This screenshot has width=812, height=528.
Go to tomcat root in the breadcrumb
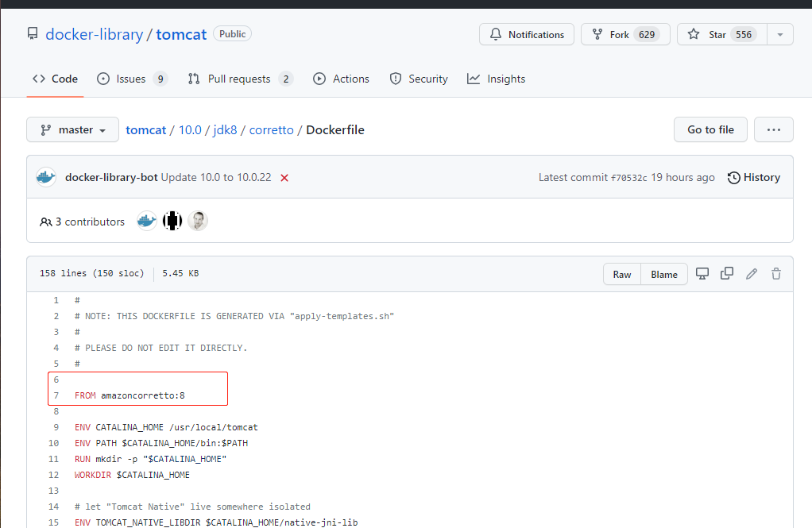[146, 130]
